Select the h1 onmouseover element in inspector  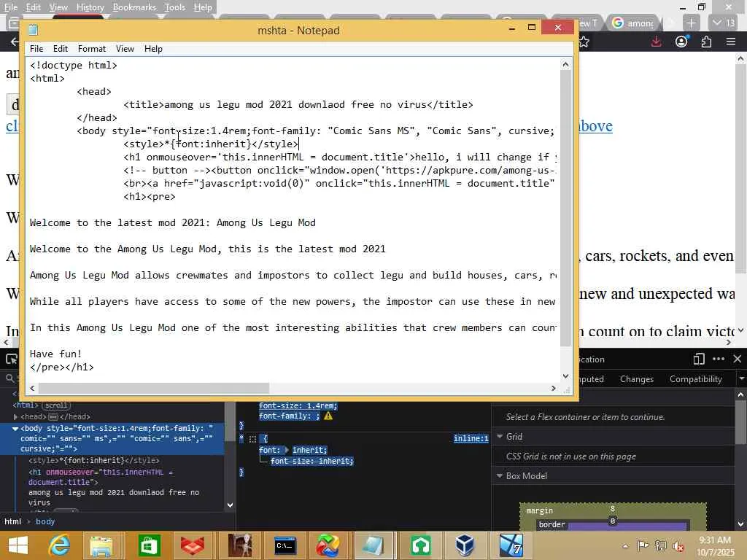pyautogui.click(x=101, y=477)
